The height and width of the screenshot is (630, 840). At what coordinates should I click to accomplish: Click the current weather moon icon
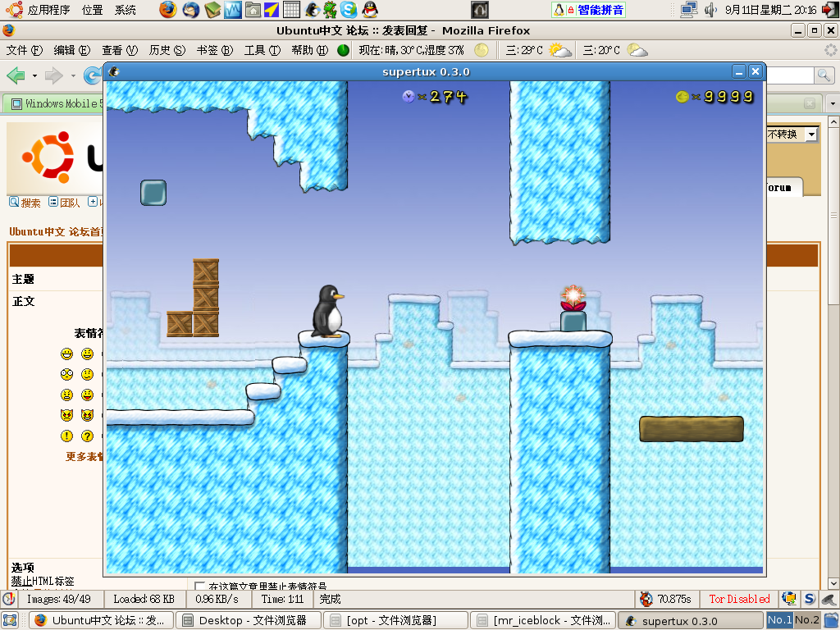(x=481, y=50)
